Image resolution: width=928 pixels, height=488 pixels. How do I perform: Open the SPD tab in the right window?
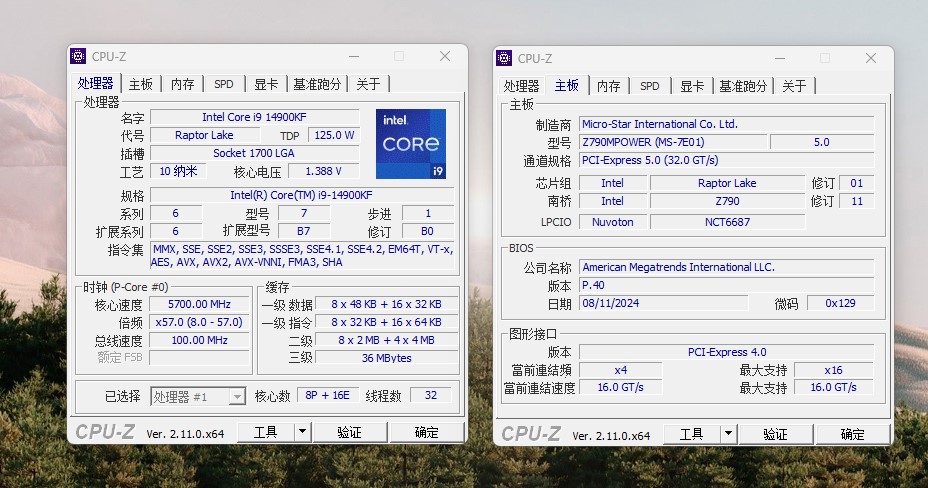pos(650,86)
